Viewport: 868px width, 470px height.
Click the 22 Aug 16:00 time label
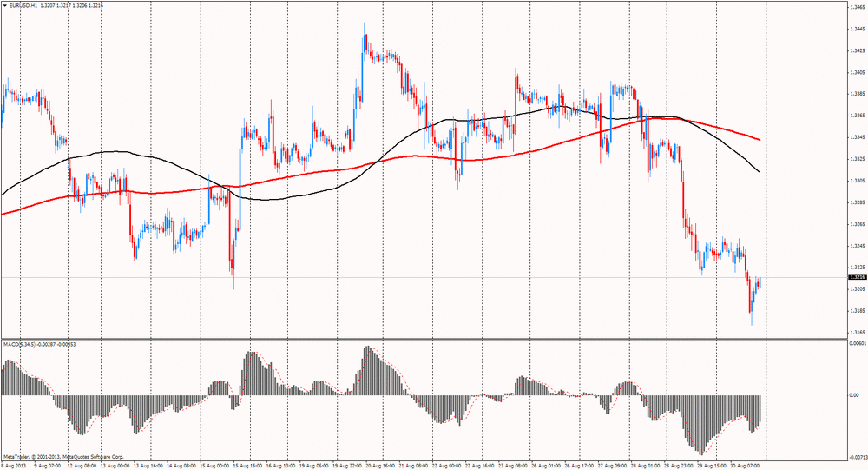(481, 466)
